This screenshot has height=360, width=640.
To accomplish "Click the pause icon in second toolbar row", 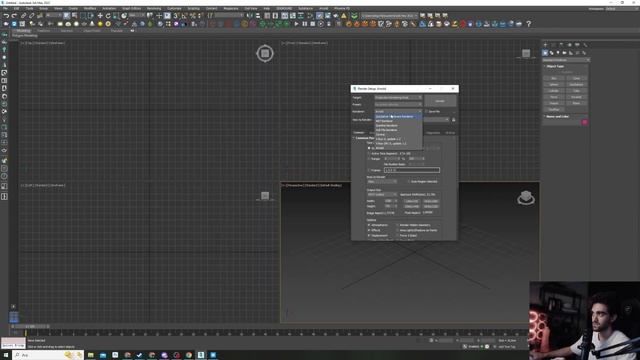I will click(304, 24).
